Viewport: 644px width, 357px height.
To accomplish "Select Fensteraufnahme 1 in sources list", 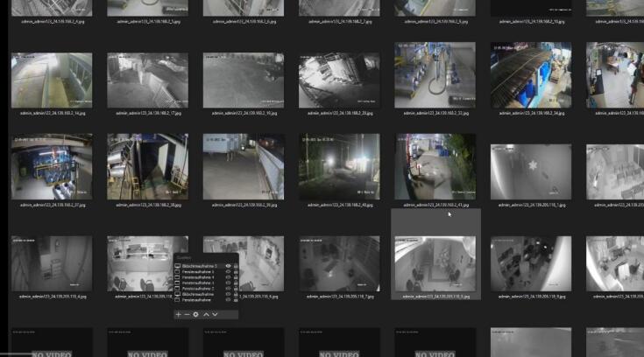I will pos(198,283).
